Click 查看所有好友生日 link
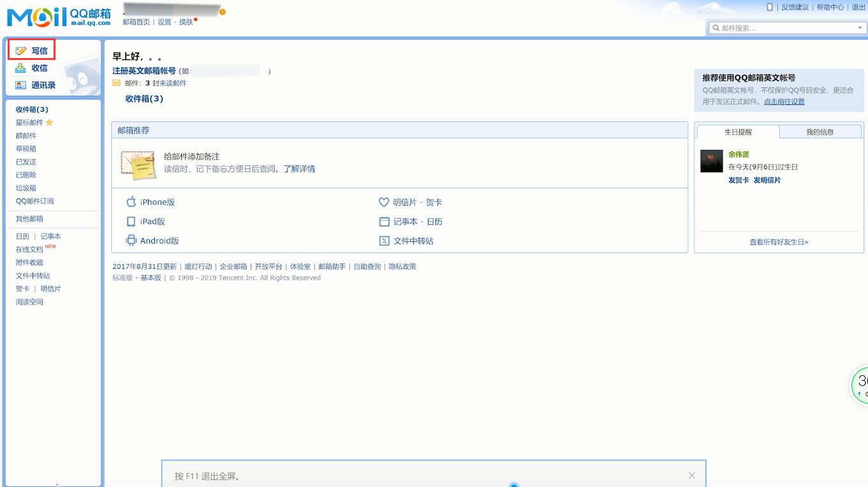 pos(779,243)
